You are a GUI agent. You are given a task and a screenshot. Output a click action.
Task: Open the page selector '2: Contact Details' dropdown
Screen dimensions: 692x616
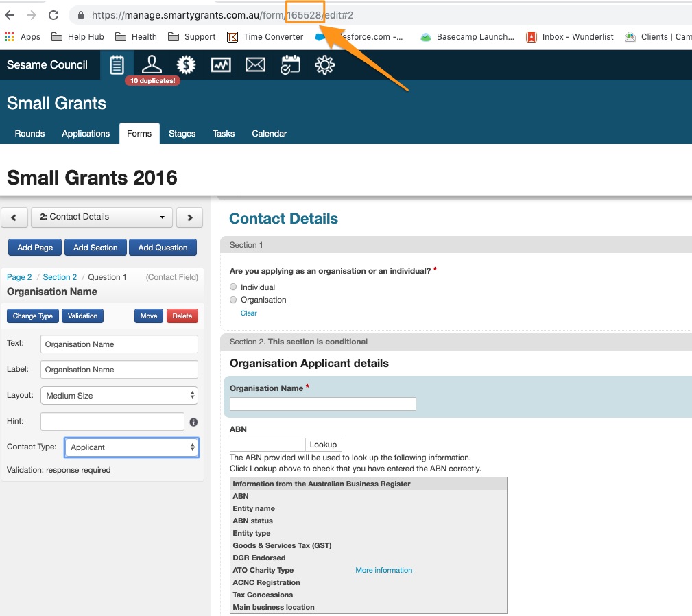point(102,217)
